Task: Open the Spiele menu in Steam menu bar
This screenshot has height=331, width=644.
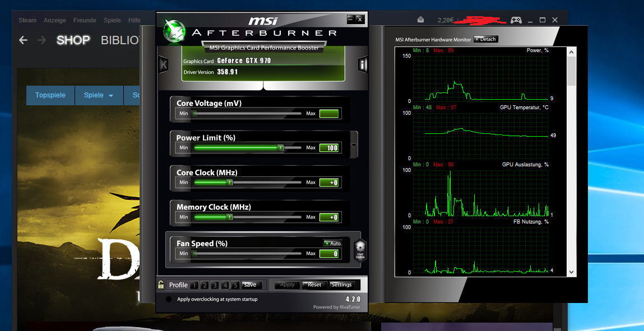Action: (x=112, y=20)
